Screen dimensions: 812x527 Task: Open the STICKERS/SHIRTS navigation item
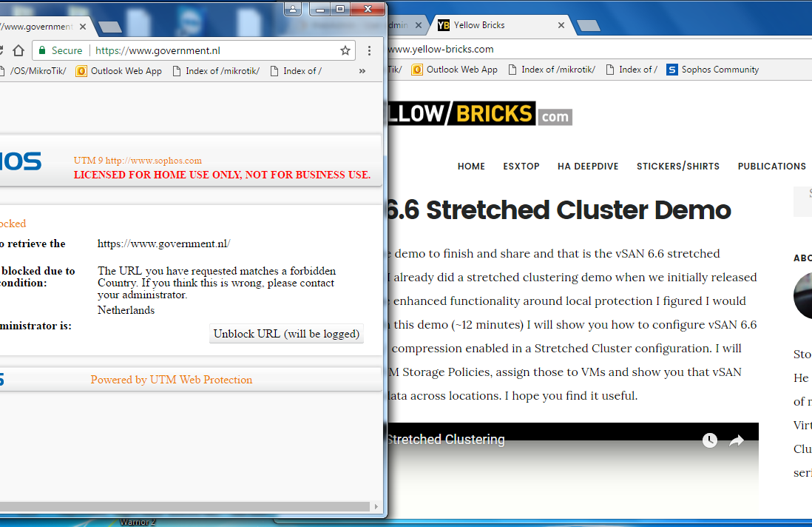pyautogui.click(x=678, y=167)
